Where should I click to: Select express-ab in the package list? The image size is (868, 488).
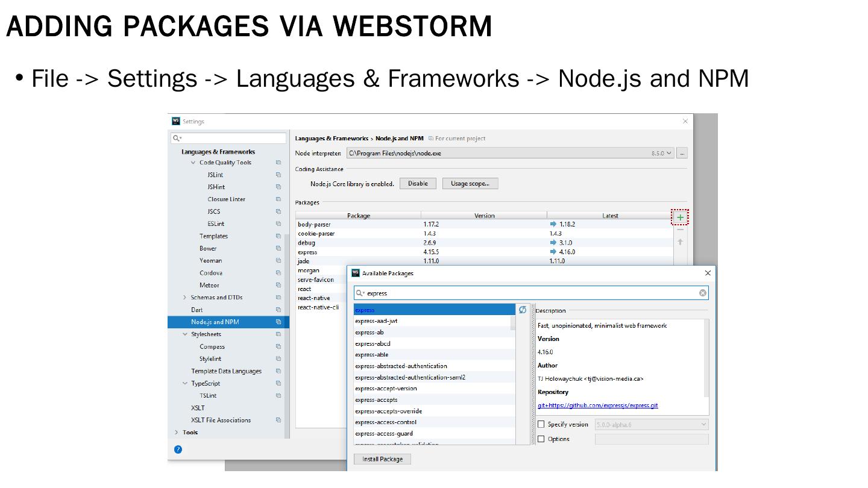[x=370, y=333]
